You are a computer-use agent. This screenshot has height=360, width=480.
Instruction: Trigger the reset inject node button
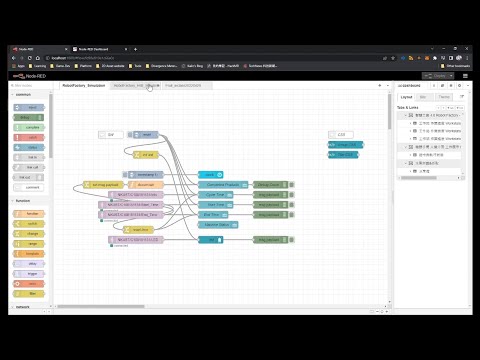click(x=130, y=135)
